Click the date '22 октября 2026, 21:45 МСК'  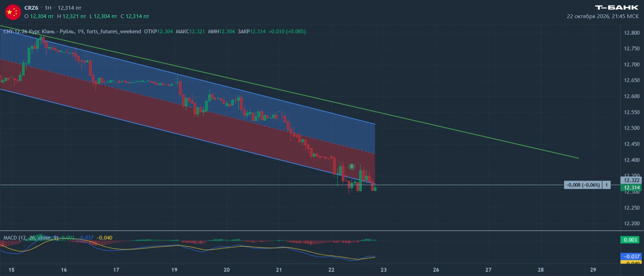603,16
